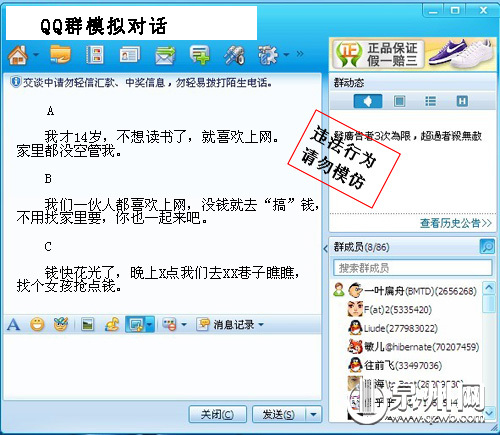The height and width of the screenshot is (435, 500).
Task: Click the 搜索群成员 search field
Action: point(413,268)
